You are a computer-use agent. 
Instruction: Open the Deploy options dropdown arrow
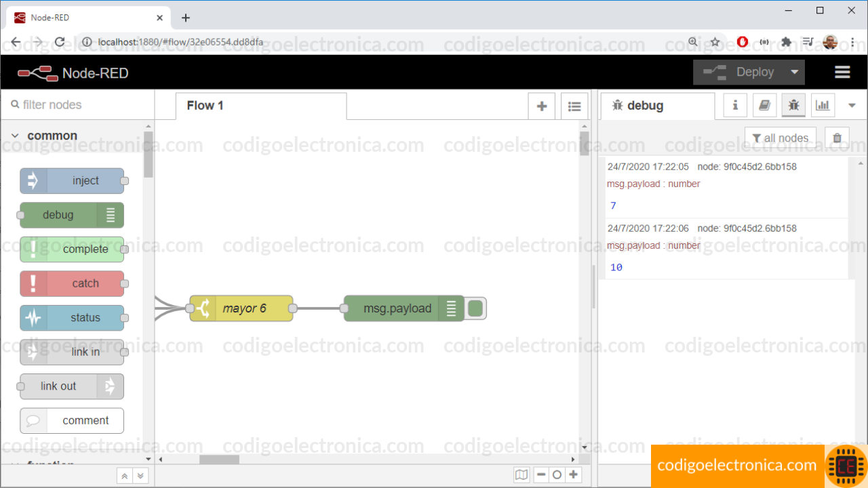point(795,72)
